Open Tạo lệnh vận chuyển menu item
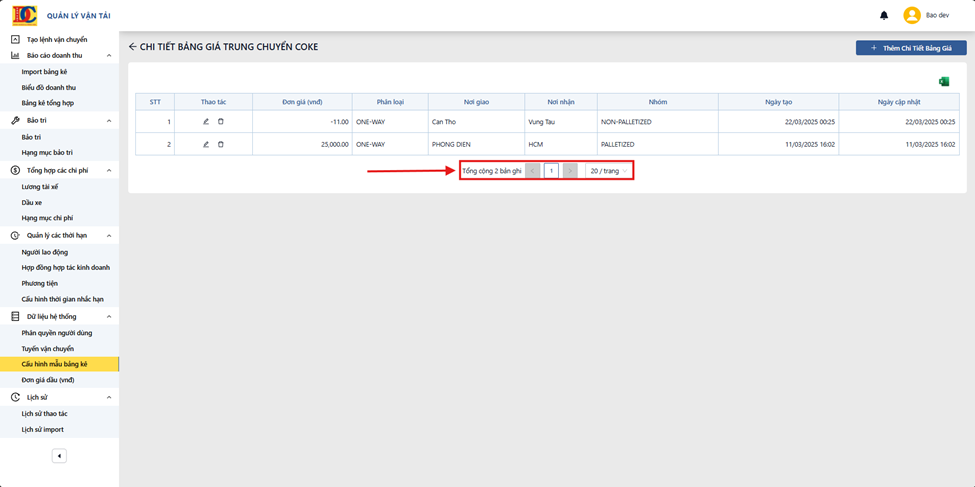This screenshot has width=975, height=487. 59,39
